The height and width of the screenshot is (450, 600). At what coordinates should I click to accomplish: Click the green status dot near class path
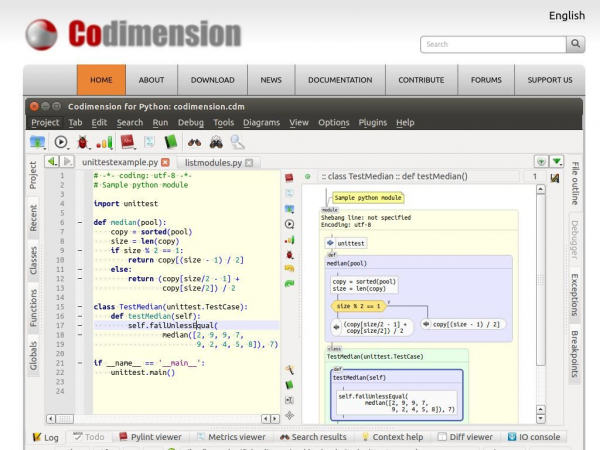[307, 176]
